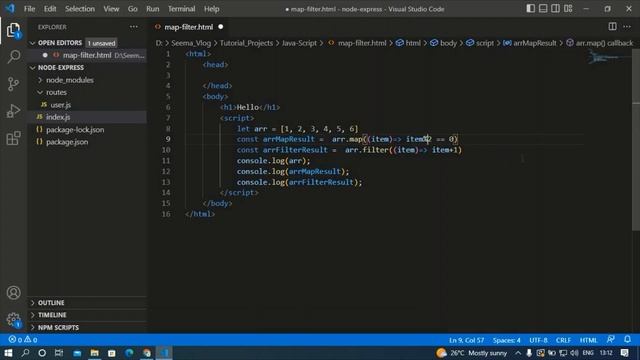Open index.js in the file tree
Image resolution: width=640 pixels, height=360 pixels.
(58, 117)
